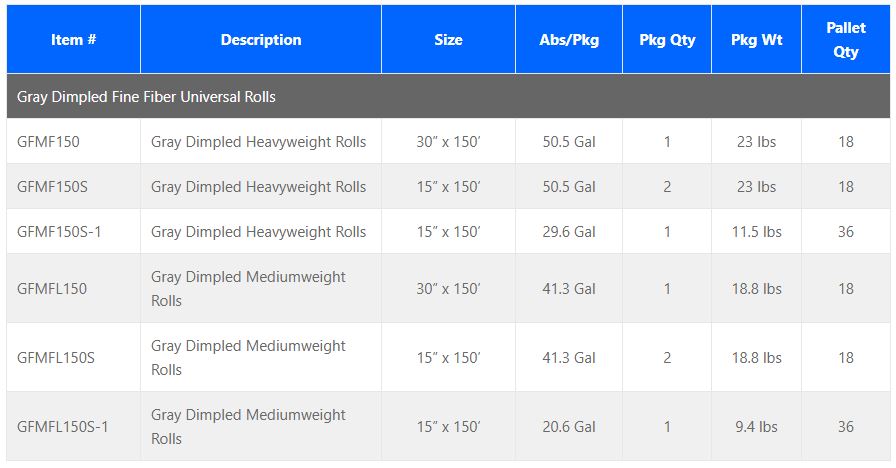
Task: Click the 11.5 lbs package weight cell
Action: pos(757,232)
